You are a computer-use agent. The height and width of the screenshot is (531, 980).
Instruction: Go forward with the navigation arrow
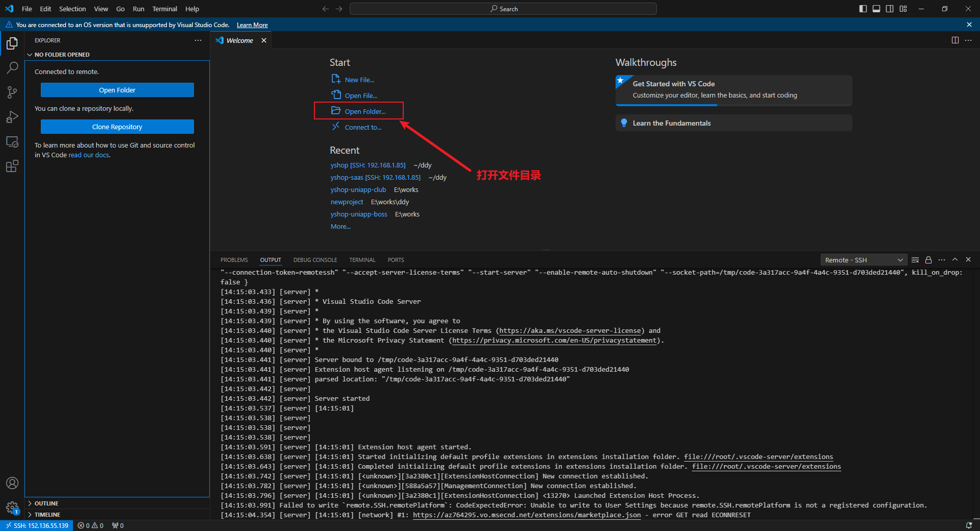pos(339,9)
